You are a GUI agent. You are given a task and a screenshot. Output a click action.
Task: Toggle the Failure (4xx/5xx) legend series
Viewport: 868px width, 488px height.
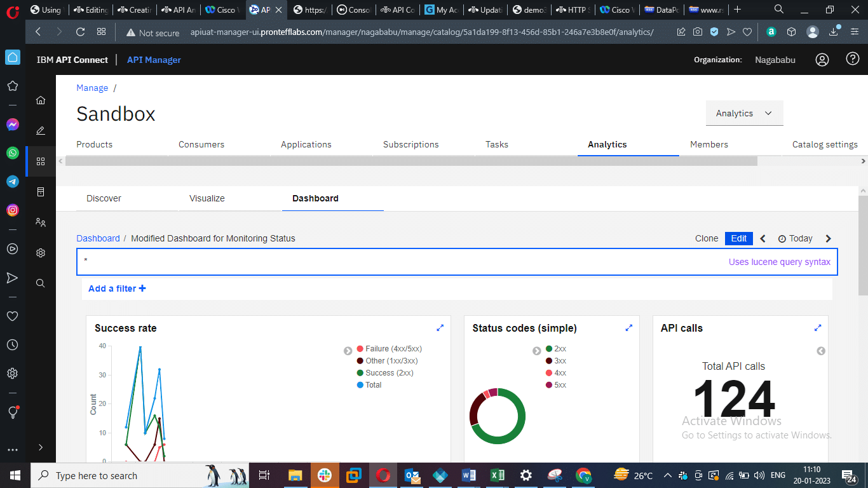pos(390,349)
